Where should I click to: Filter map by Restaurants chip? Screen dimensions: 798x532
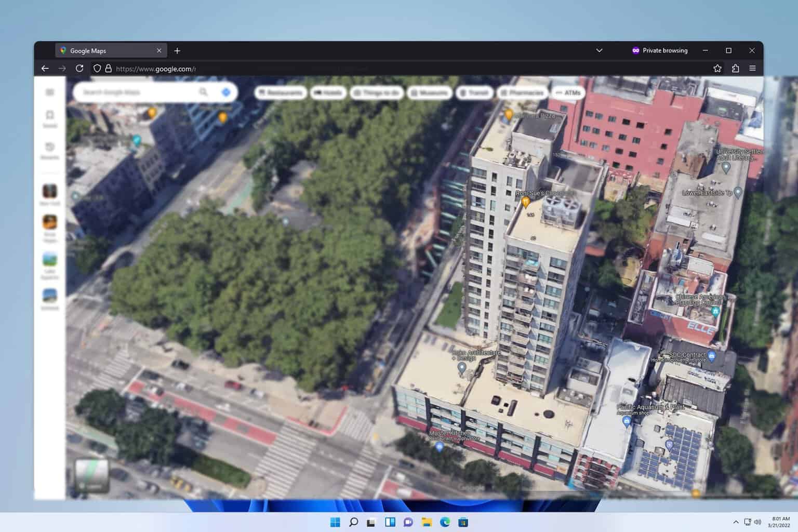281,92
